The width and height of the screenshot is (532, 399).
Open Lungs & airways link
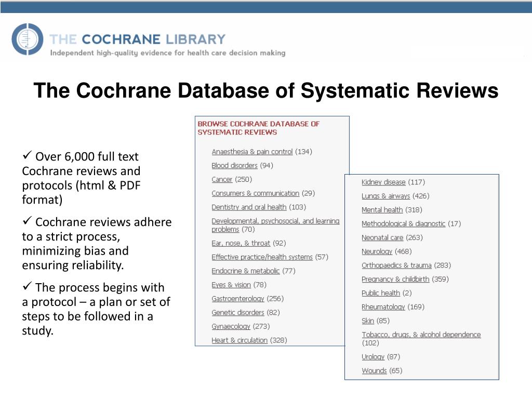385,196
